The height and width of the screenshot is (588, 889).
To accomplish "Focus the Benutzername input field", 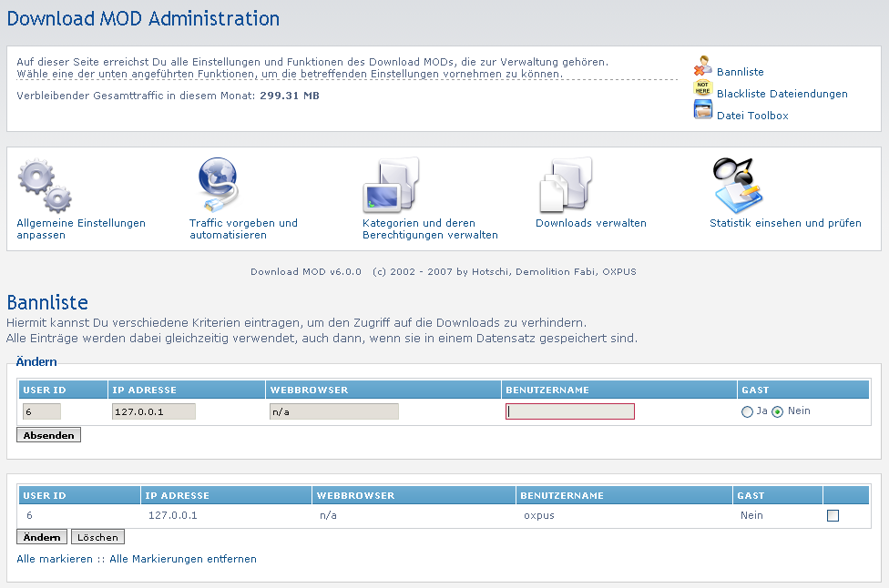I will pos(570,411).
